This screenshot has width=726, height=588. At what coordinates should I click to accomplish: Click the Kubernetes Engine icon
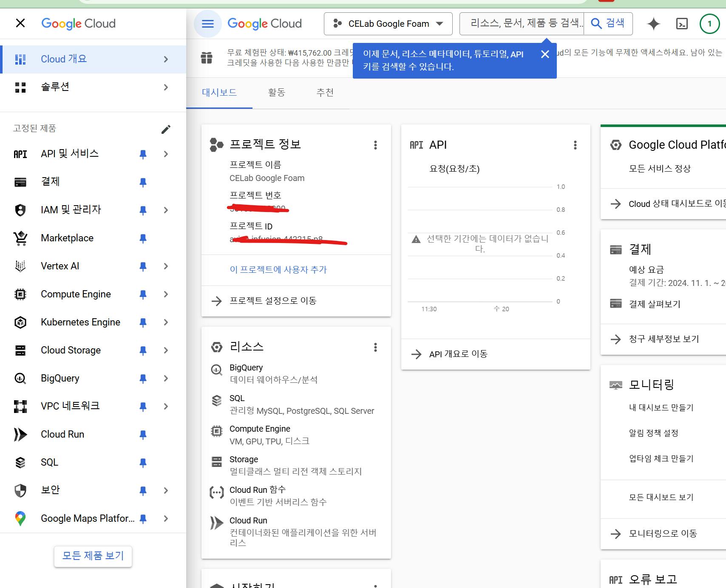[x=20, y=322]
